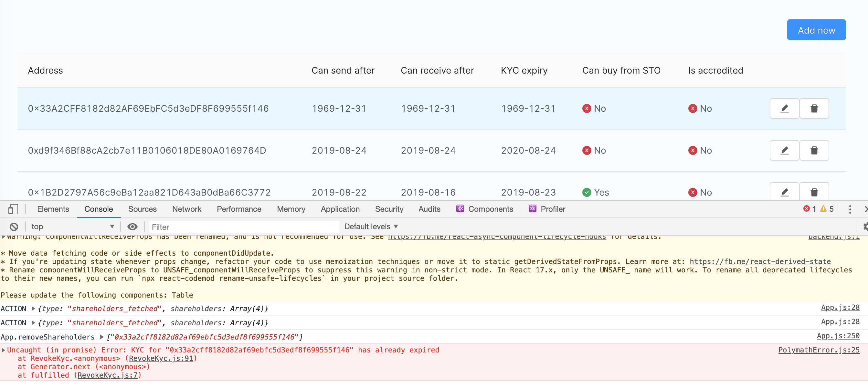
Task: Open the DevTools three-dot customization menu
Action: tap(850, 209)
